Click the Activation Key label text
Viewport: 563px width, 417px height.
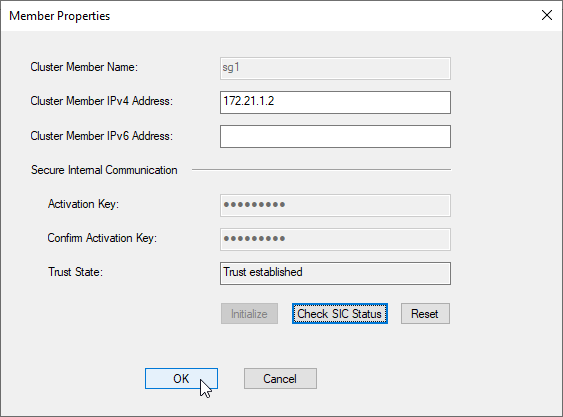click(x=83, y=204)
